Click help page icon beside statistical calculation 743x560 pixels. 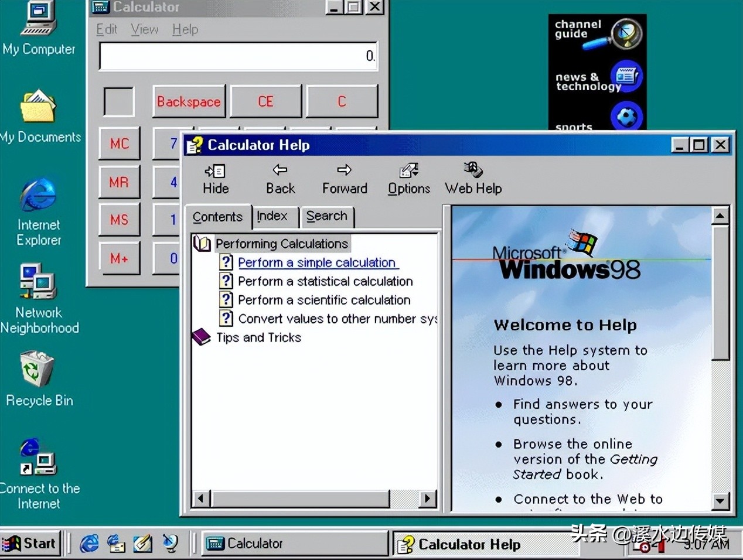click(226, 281)
